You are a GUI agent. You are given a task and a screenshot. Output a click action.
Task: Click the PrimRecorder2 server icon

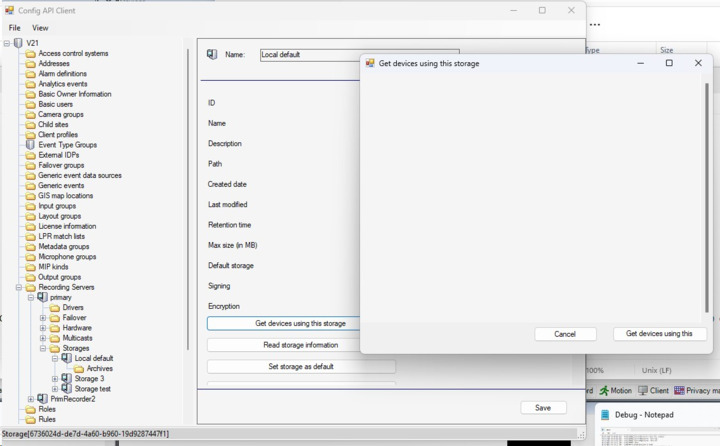tap(42, 399)
